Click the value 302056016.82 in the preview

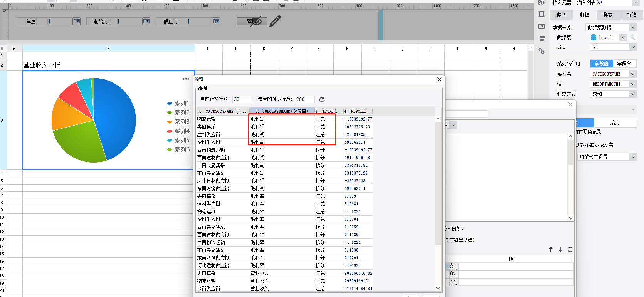(x=358, y=273)
